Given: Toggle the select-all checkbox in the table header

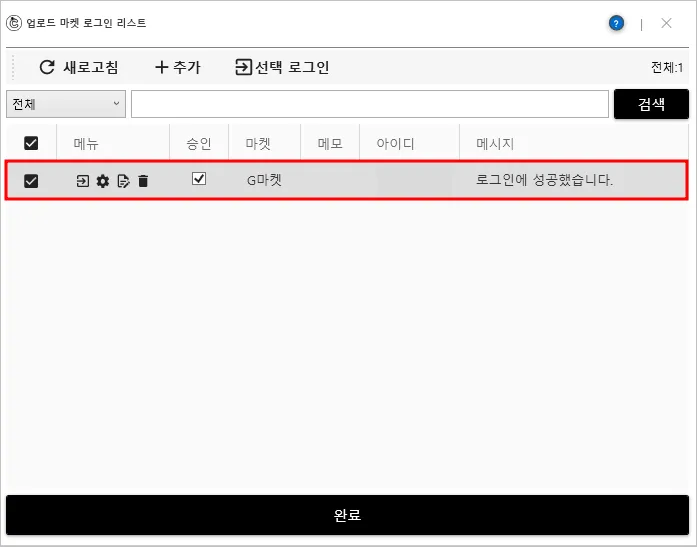Looking at the screenshot, I should 31,143.
